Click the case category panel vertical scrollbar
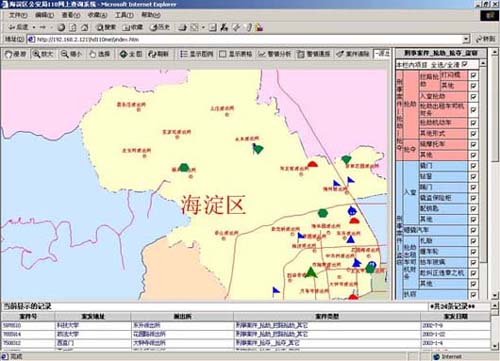This screenshot has width=500, height=361. tap(483, 180)
